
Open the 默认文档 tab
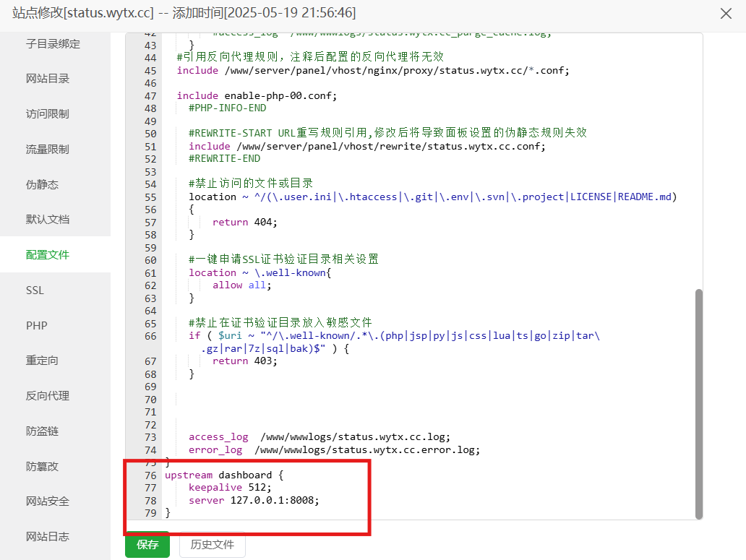click(x=48, y=219)
